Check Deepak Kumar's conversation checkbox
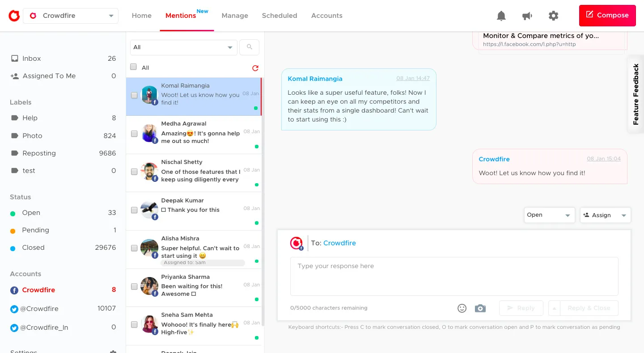644x353 pixels. (134, 210)
